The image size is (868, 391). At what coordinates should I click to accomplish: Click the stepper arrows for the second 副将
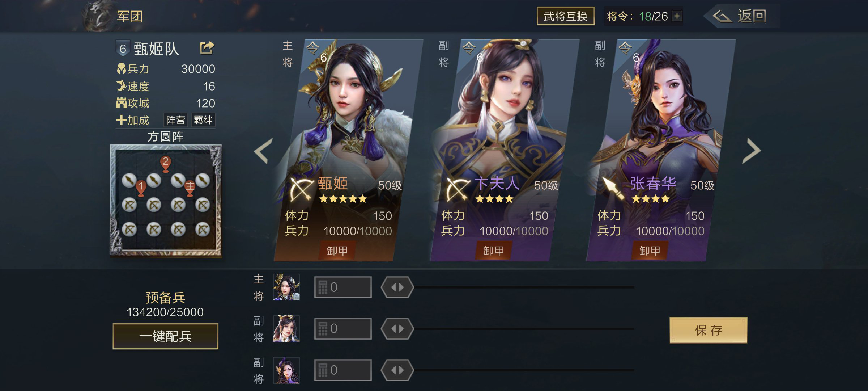click(x=397, y=370)
